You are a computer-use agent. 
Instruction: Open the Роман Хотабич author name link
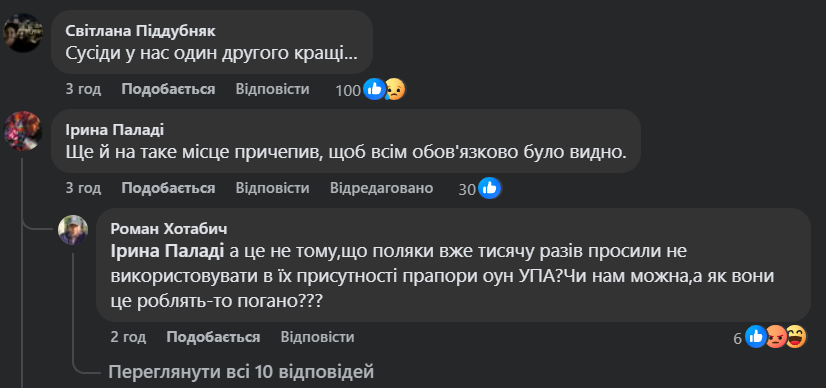169,229
